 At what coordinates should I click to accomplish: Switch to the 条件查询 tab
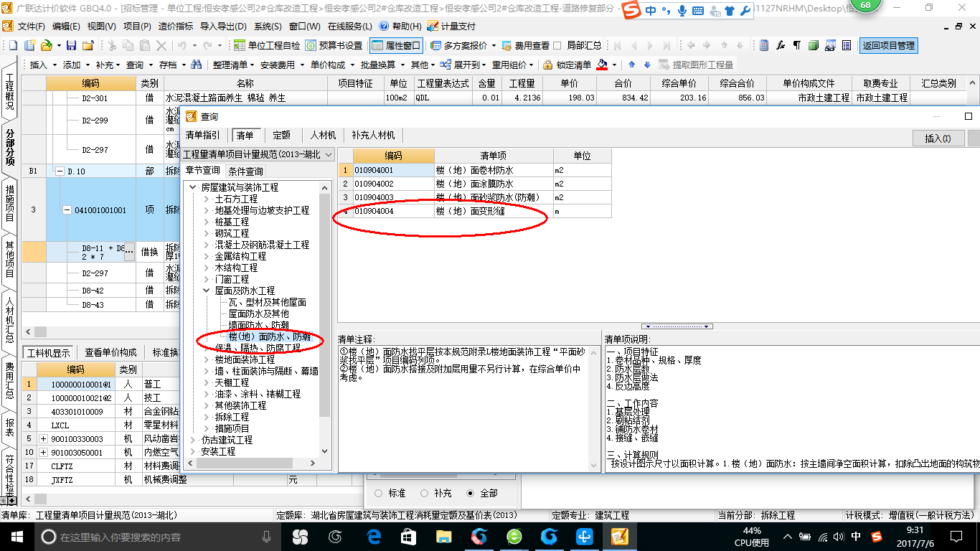246,171
